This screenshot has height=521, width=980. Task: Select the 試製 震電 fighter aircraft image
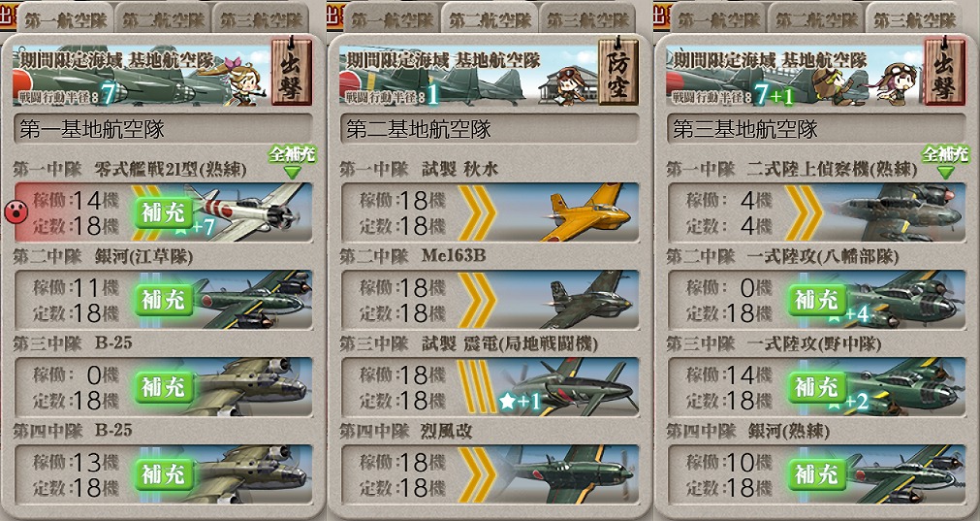coord(572,387)
